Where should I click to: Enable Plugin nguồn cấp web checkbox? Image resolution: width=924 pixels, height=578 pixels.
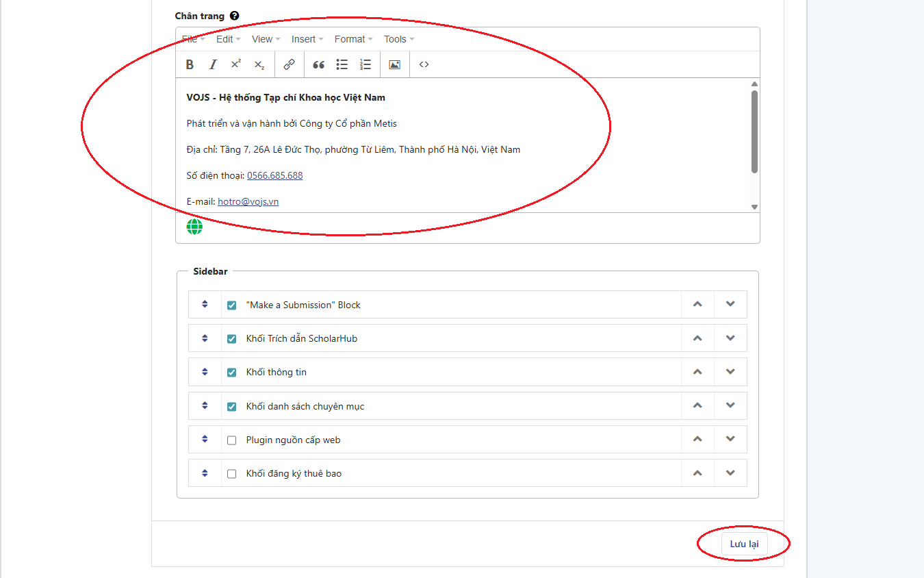coord(231,440)
